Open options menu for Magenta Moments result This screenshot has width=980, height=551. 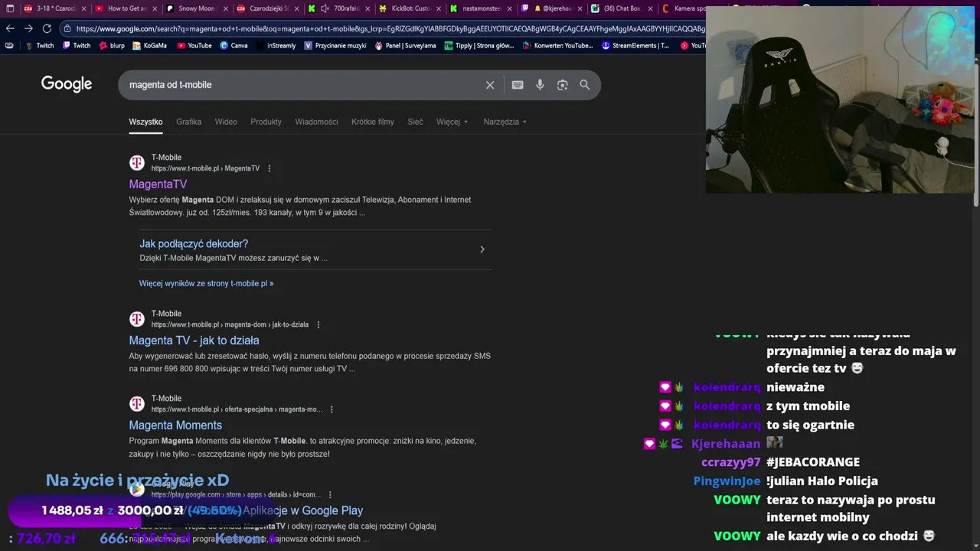[332, 409]
